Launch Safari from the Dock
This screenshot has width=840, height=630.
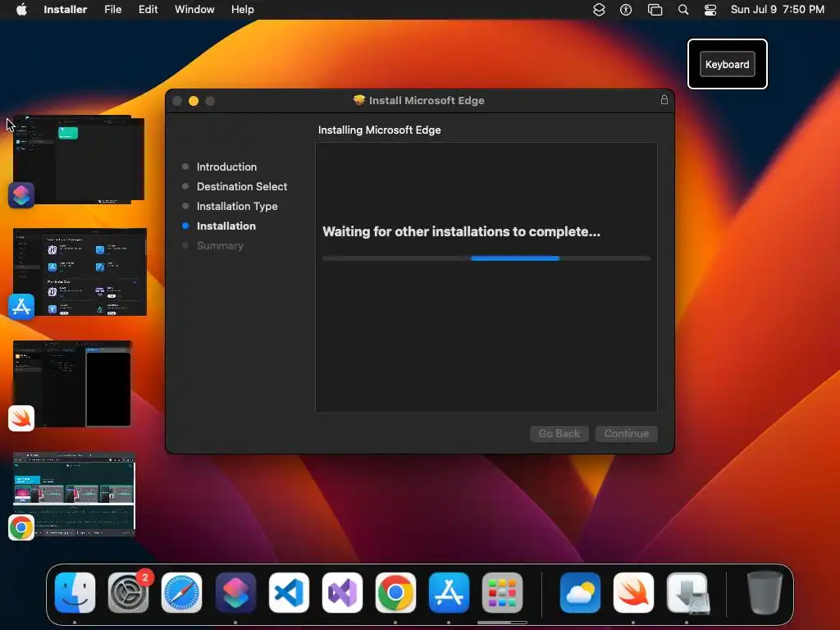[181, 592]
